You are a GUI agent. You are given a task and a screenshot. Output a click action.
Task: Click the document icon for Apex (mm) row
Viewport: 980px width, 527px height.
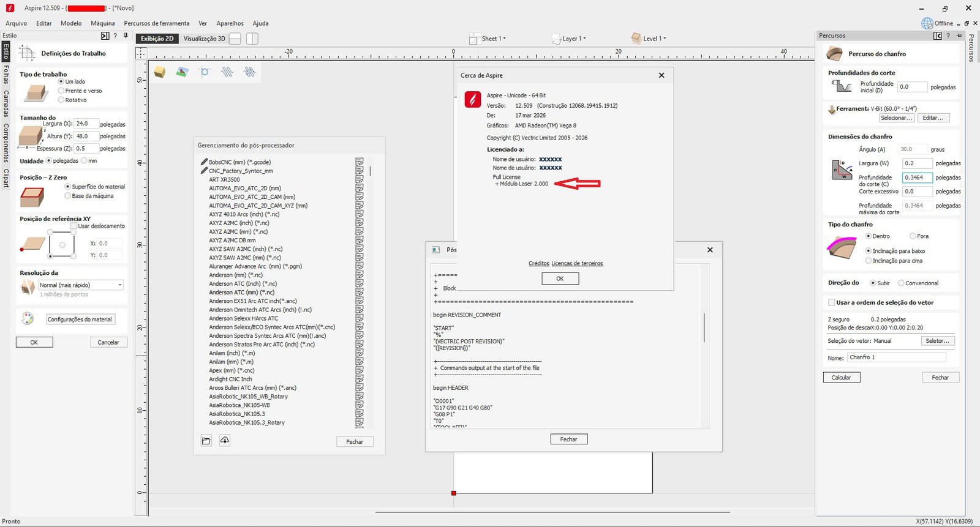click(360, 370)
